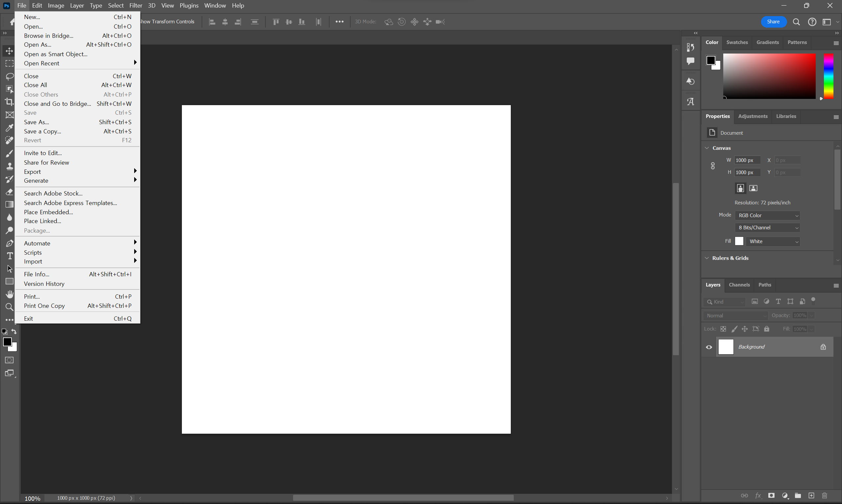The width and height of the screenshot is (842, 504).
Task: Select the Hand tool
Action: pyautogui.click(x=10, y=294)
